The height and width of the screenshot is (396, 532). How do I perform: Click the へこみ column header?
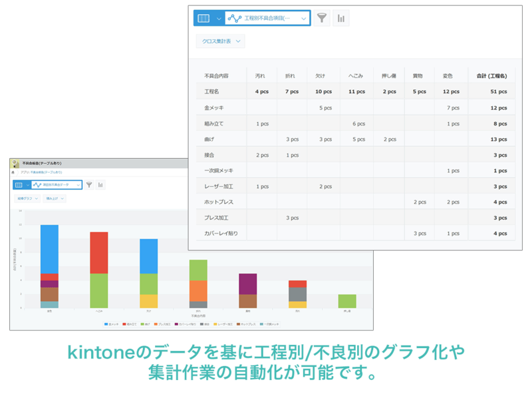pos(356,76)
